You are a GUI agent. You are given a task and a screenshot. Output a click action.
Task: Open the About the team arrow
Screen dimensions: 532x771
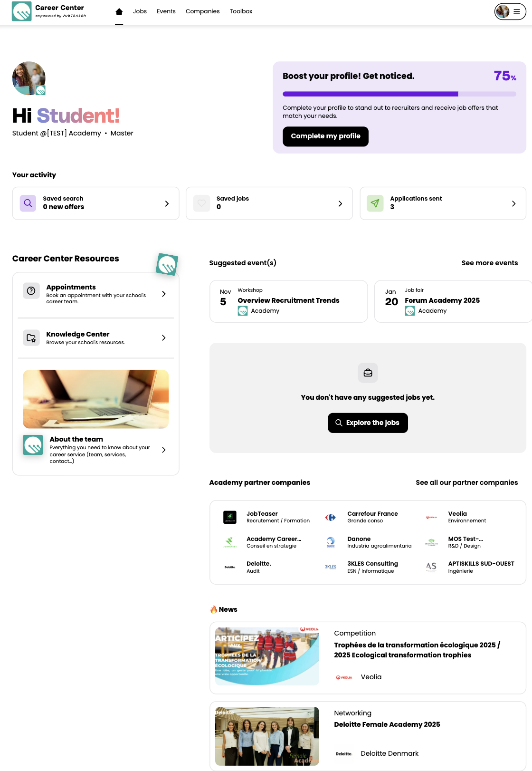pos(164,450)
